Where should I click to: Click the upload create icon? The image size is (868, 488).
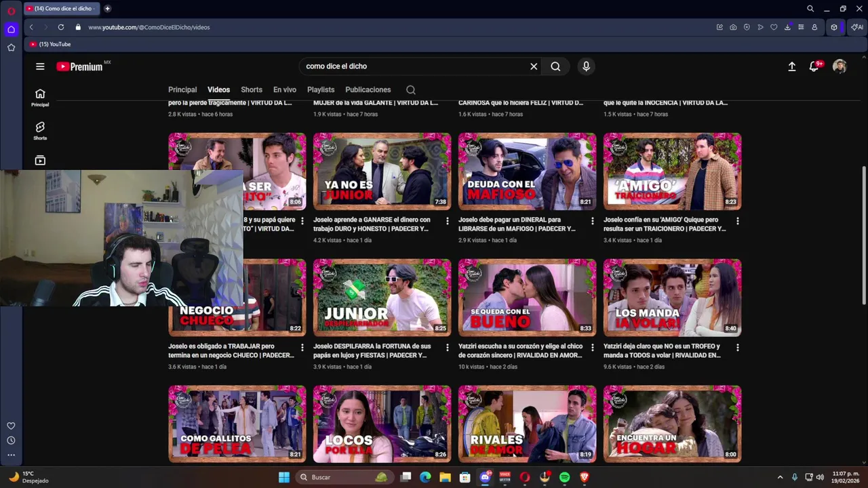[x=791, y=66]
